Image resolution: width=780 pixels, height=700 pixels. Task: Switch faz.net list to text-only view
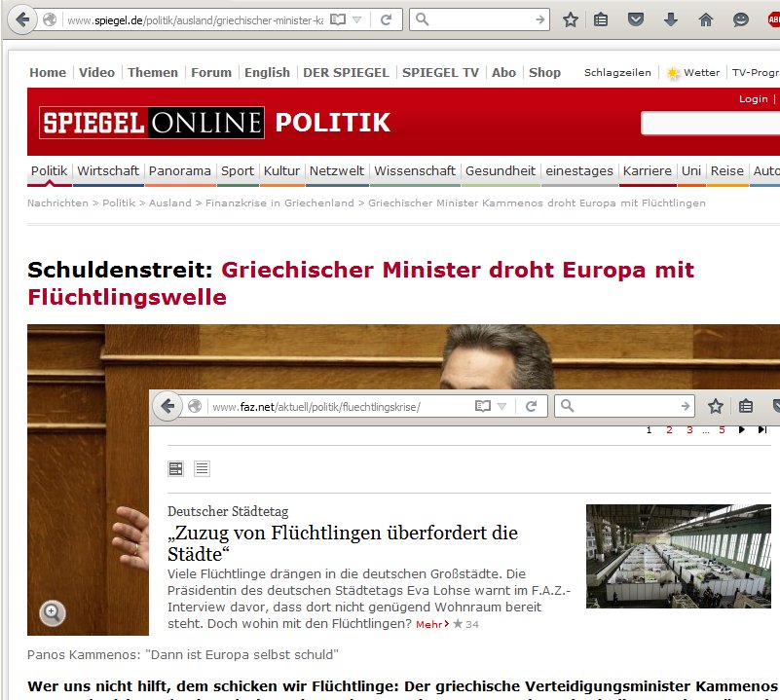point(202,468)
